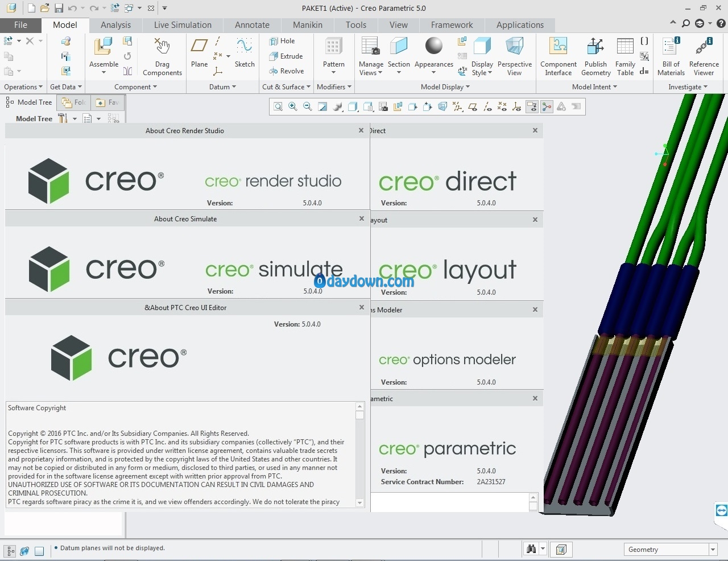
Task: Expand the Investigate group
Action: [x=688, y=87]
